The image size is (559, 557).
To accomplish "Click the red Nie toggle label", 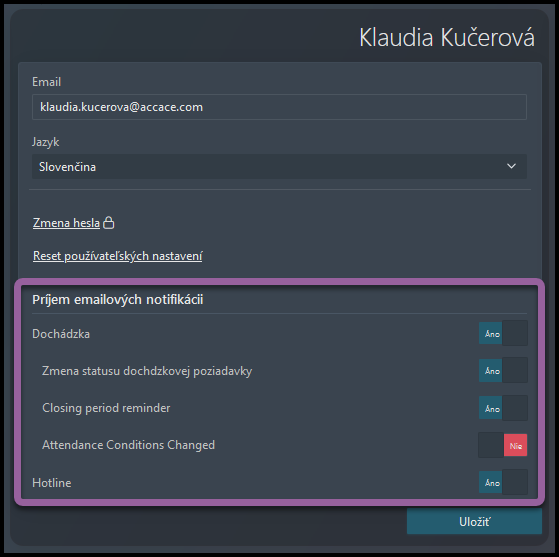I will coord(516,446).
